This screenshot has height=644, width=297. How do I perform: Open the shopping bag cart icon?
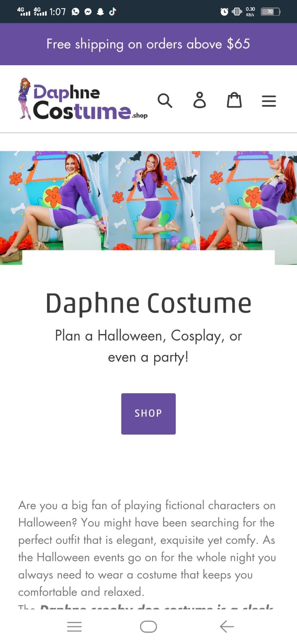(x=234, y=100)
